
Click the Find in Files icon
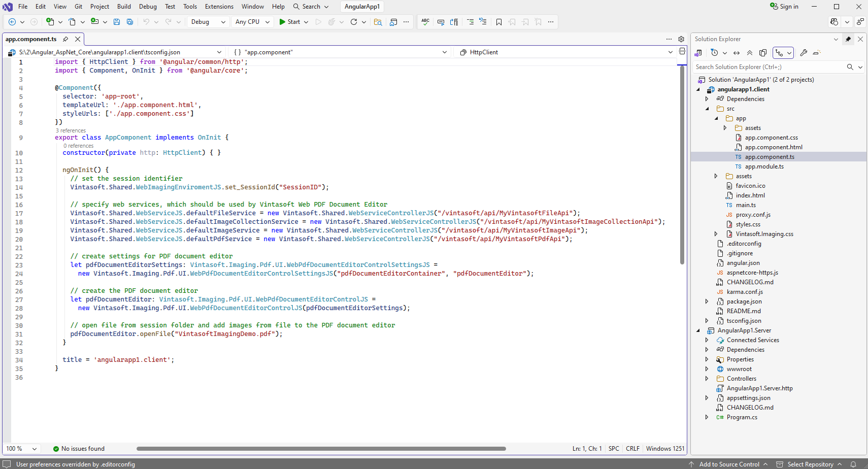(x=378, y=22)
